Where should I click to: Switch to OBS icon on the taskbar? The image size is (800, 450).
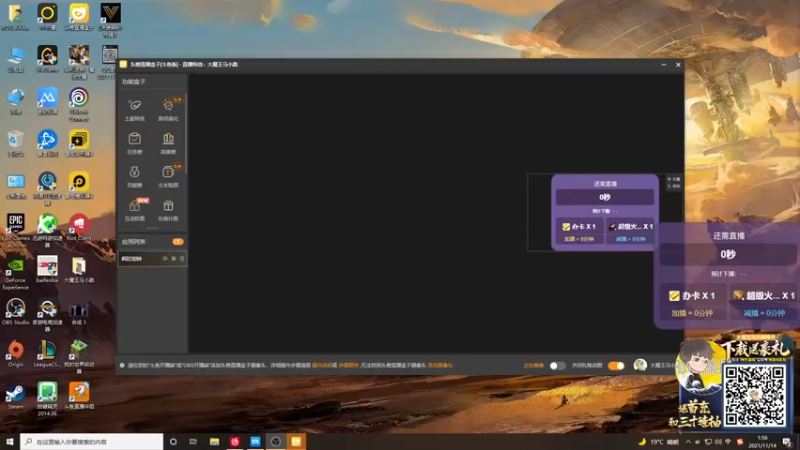tap(276, 442)
